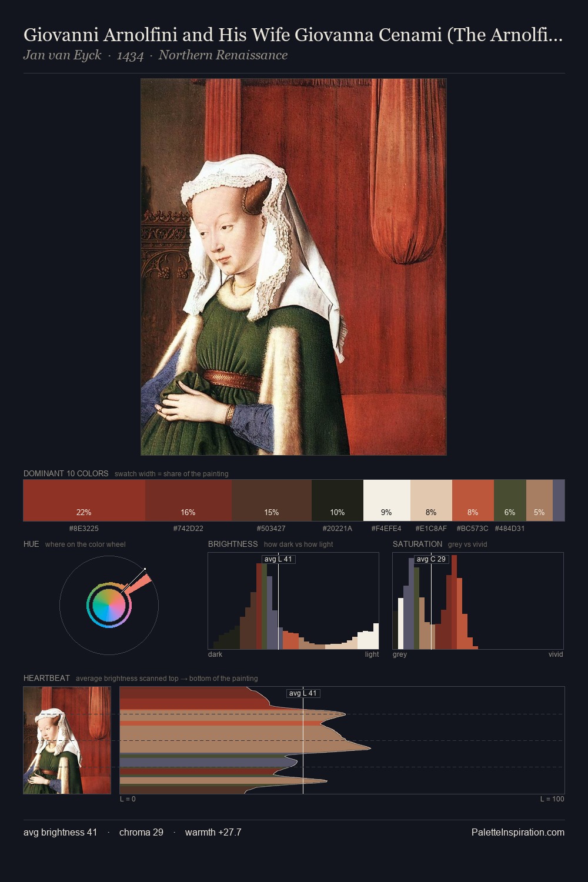Pick the #503427 brown swatch (15%)

(x=272, y=500)
